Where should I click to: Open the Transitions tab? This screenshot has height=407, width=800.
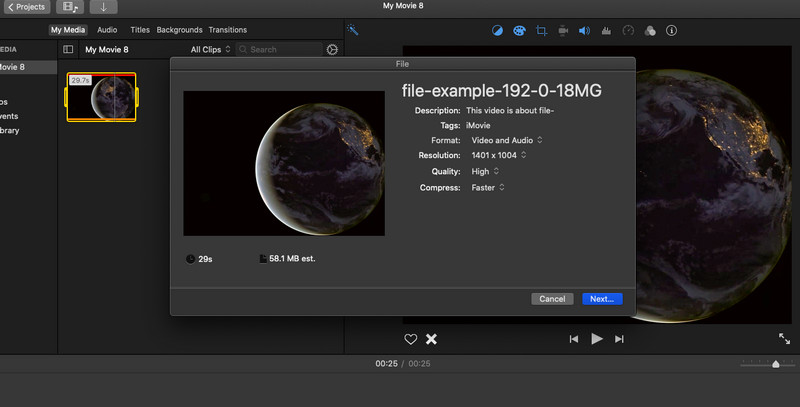coord(228,30)
